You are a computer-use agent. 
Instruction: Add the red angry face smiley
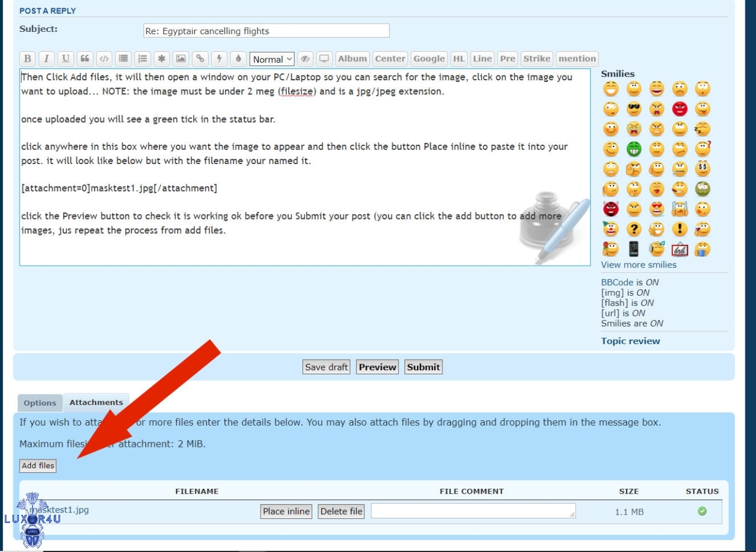[680, 109]
